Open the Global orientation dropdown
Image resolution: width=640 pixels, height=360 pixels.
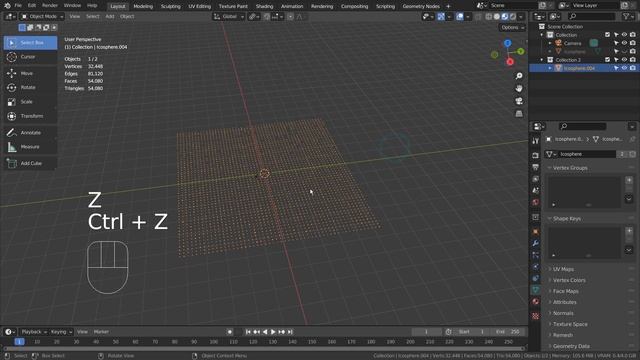229,17
